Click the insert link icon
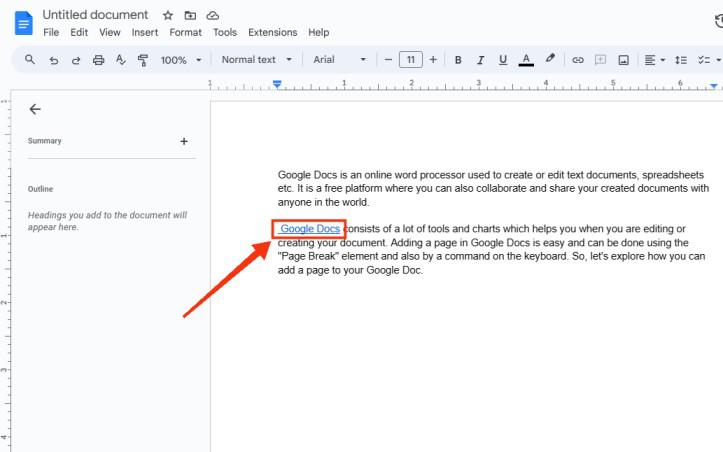Viewport: 723px width, 452px height. 578,60
